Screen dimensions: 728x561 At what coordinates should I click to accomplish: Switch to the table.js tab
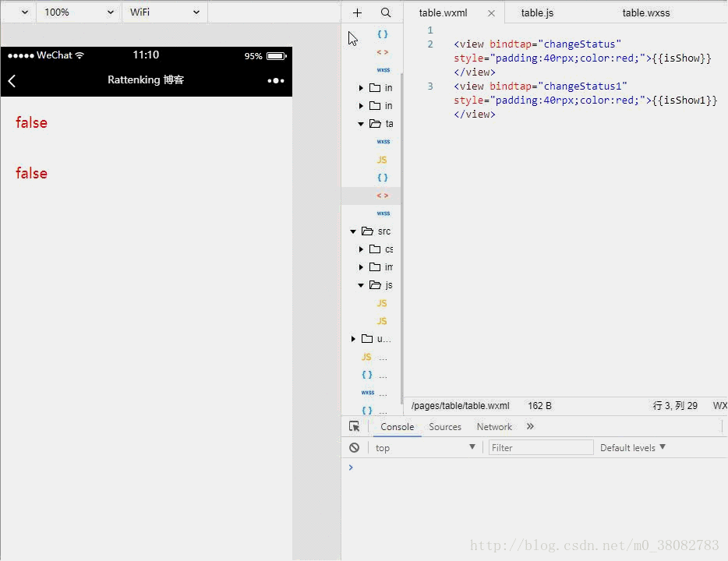coord(537,13)
